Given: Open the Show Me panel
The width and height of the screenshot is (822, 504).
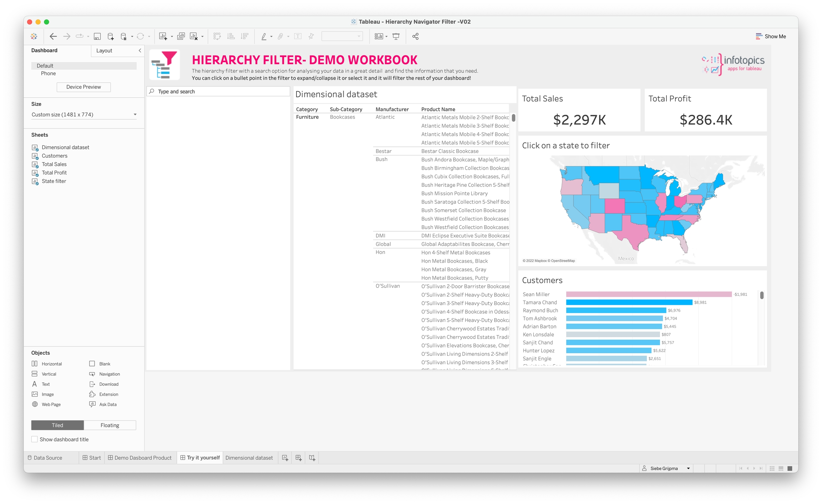Looking at the screenshot, I should [x=771, y=36].
